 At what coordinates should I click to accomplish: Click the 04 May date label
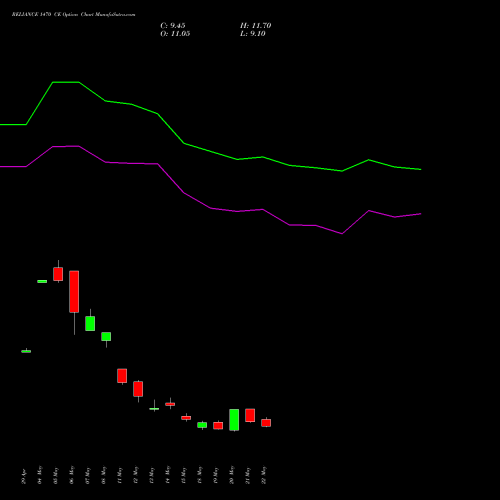(40, 475)
